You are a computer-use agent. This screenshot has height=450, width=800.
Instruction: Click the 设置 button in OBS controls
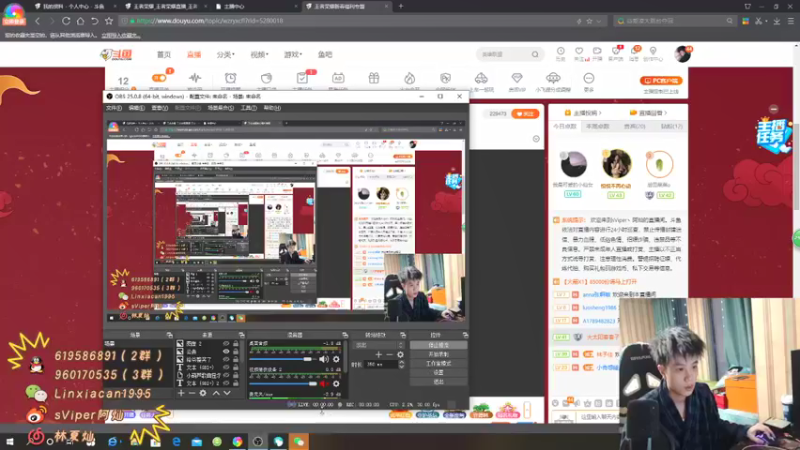tap(438, 372)
